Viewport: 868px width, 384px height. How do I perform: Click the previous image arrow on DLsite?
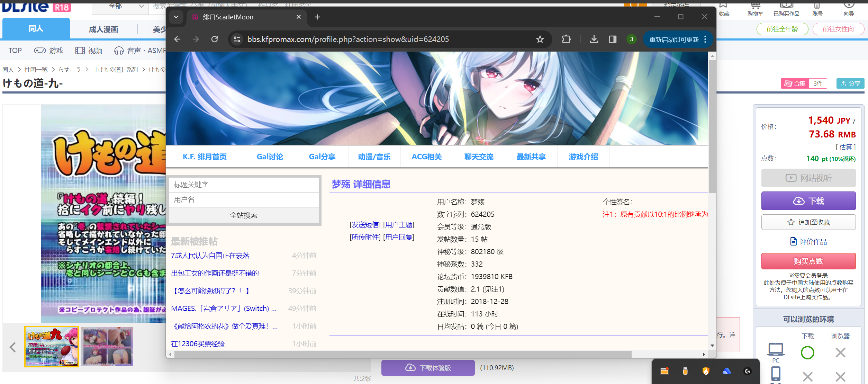click(x=13, y=347)
